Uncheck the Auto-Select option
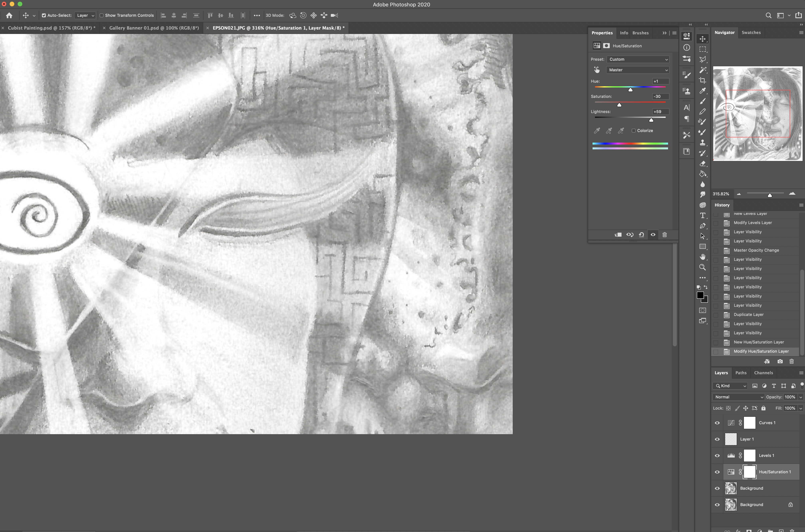Image resolution: width=805 pixels, height=532 pixels. (44, 15)
